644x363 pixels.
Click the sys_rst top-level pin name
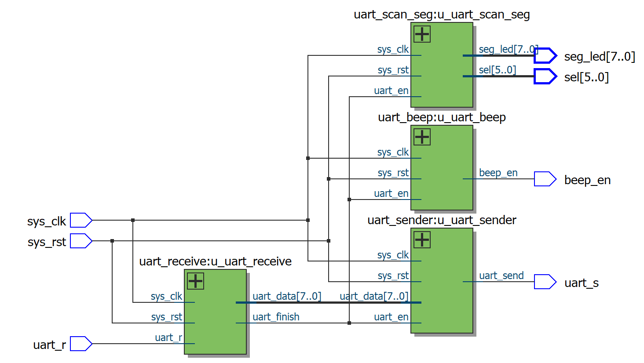[47, 242]
